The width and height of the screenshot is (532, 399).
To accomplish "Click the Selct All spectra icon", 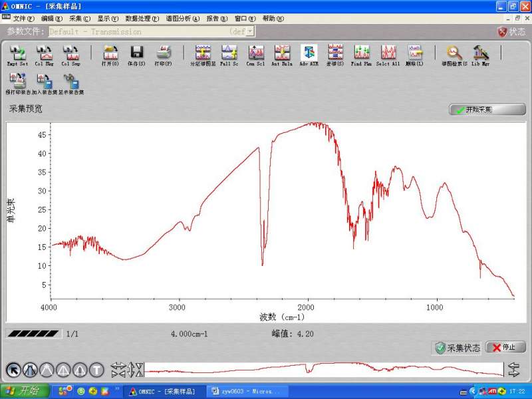I will [x=388, y=55].
